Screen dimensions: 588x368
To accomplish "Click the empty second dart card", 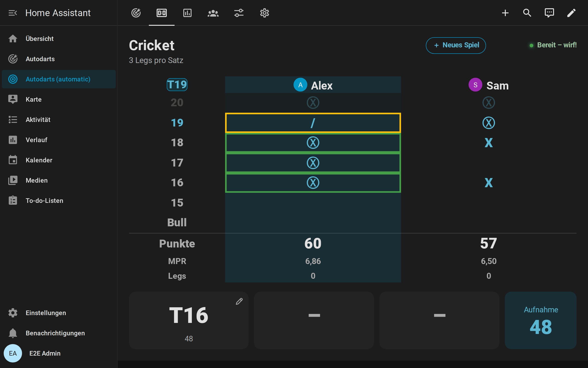I will pyautogui.click(x=314, y=320).
